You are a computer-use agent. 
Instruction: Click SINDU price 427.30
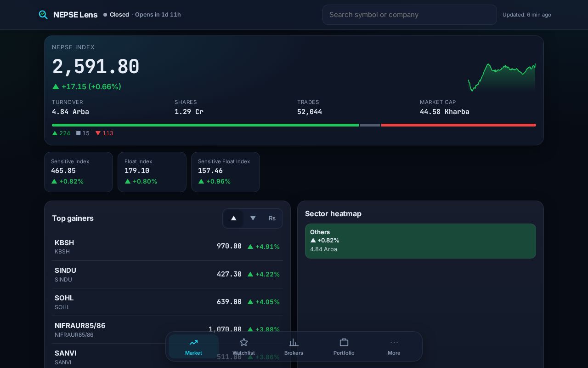pos(229,274)
